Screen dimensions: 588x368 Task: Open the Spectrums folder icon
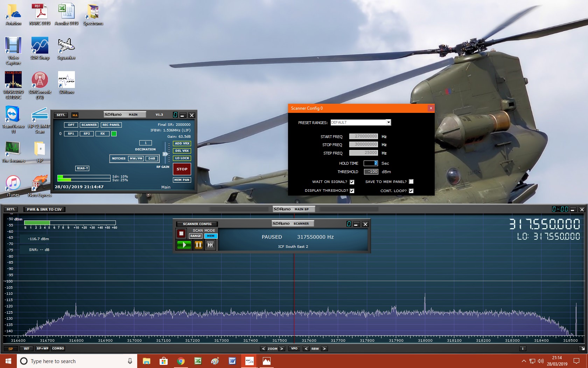coord(93,14)
